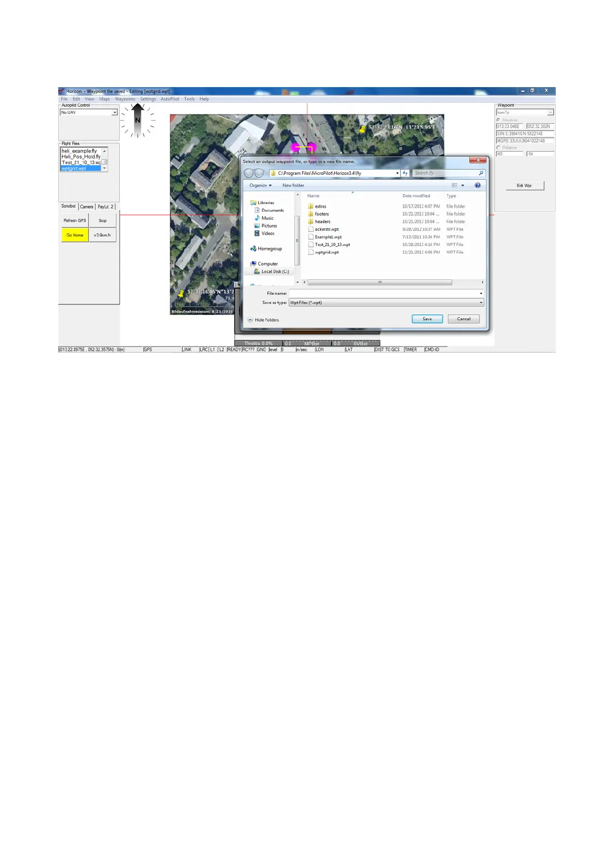Click the Cancel button
The image size is (614, 868).
click(x=463, y=319)
